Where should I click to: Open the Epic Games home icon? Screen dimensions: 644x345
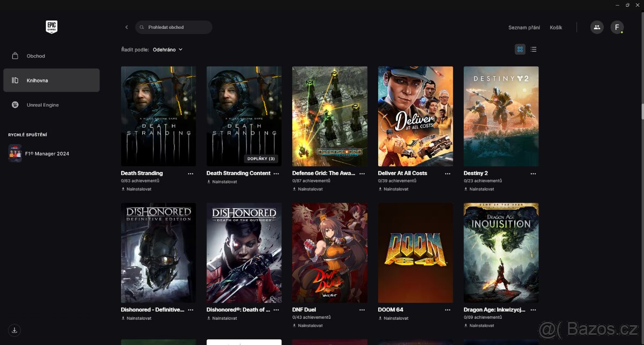coord(51,27)
